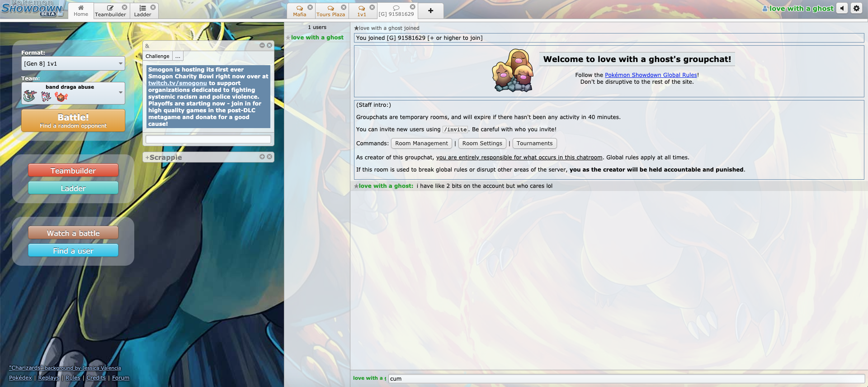Open the Rules footer link
Screen dimensions: 868x387
pyautogui.click(x=73, y=378)
